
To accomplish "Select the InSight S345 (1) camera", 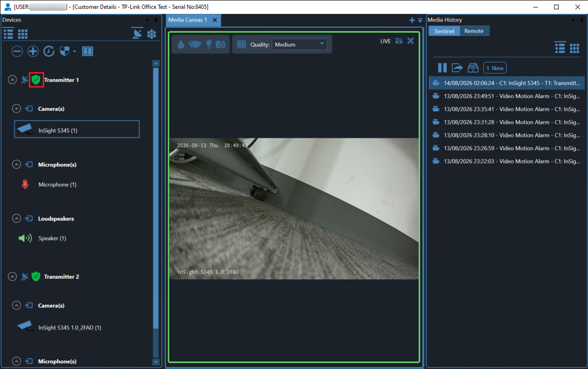I will [x=77, y=129].
